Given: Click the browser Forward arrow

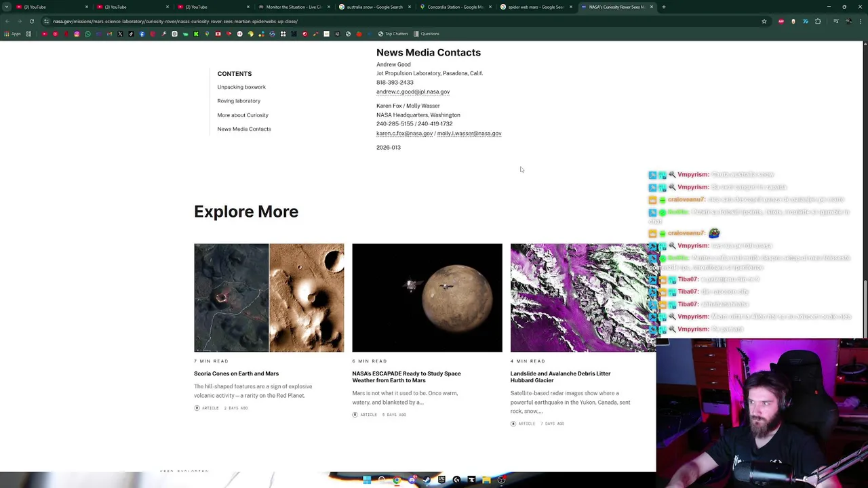Looking at the screenshot, I should pos(20,21).
